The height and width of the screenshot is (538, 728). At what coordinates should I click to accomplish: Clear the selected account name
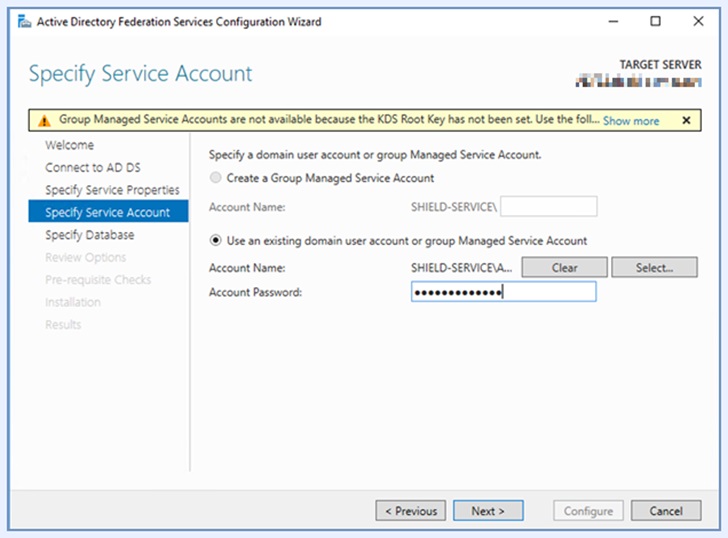564,268
